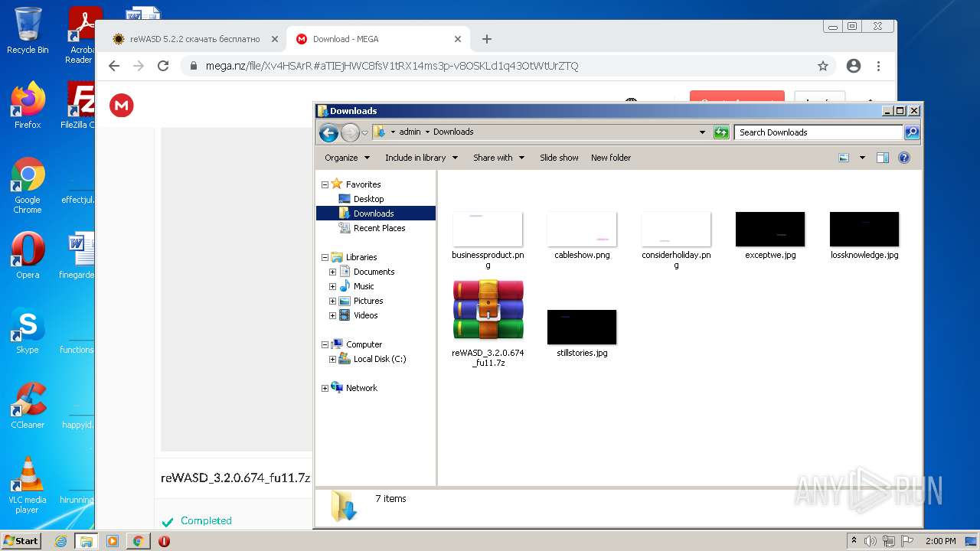Image resolution: width=980 pixels, height=551 pixels.
Task: Open the Share with dropdown
Action: tap(498, 158)
